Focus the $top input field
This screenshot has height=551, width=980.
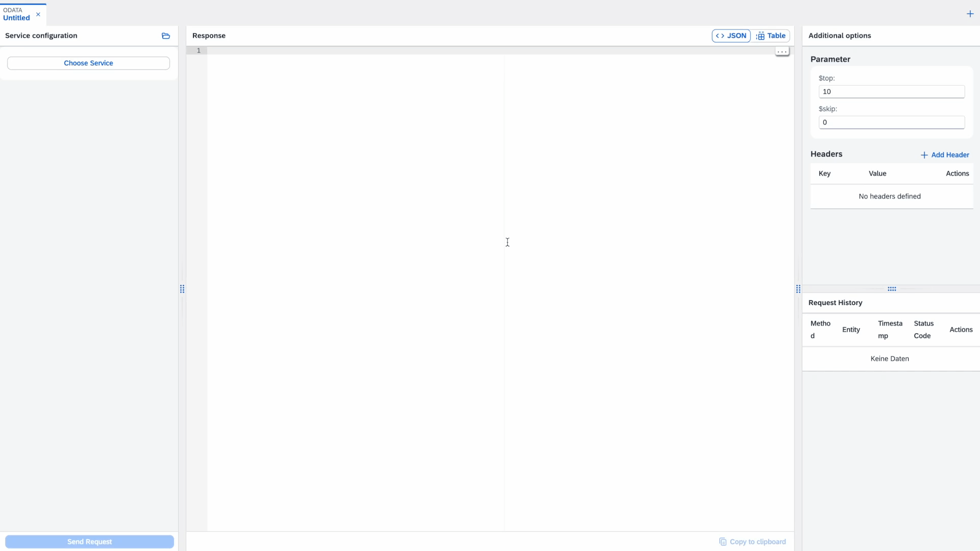pyautogui.click(x=892, y=92)
